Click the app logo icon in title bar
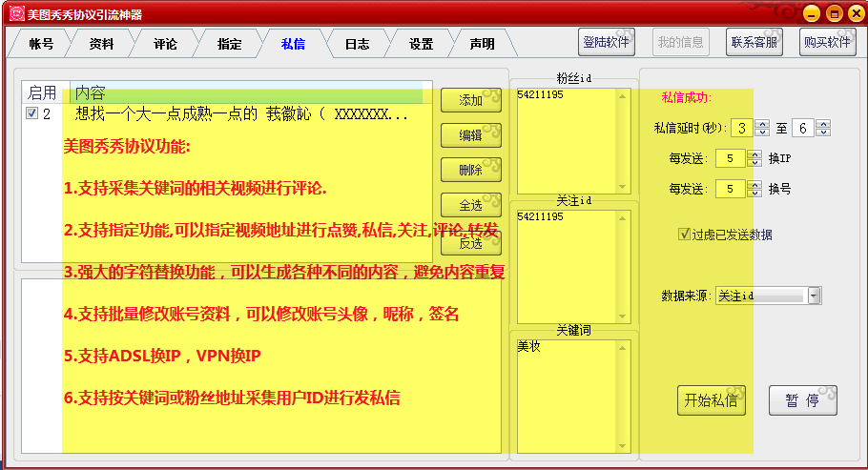This screenshot has height=470, width=868. click(x=16, y=13)
